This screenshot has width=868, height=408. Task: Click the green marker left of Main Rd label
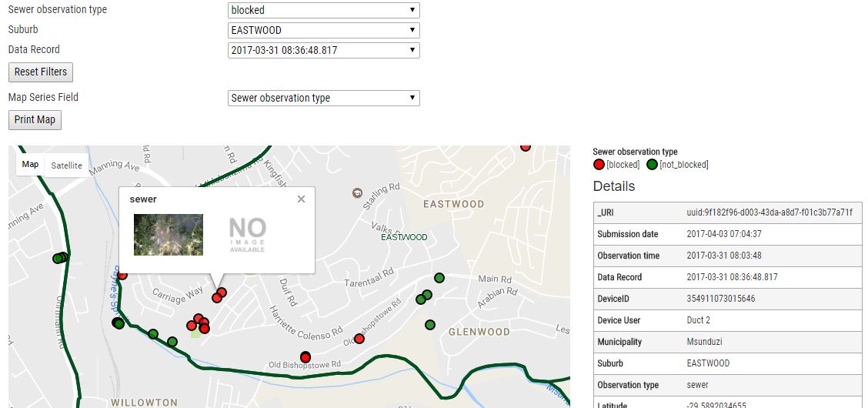coord(439,278)
